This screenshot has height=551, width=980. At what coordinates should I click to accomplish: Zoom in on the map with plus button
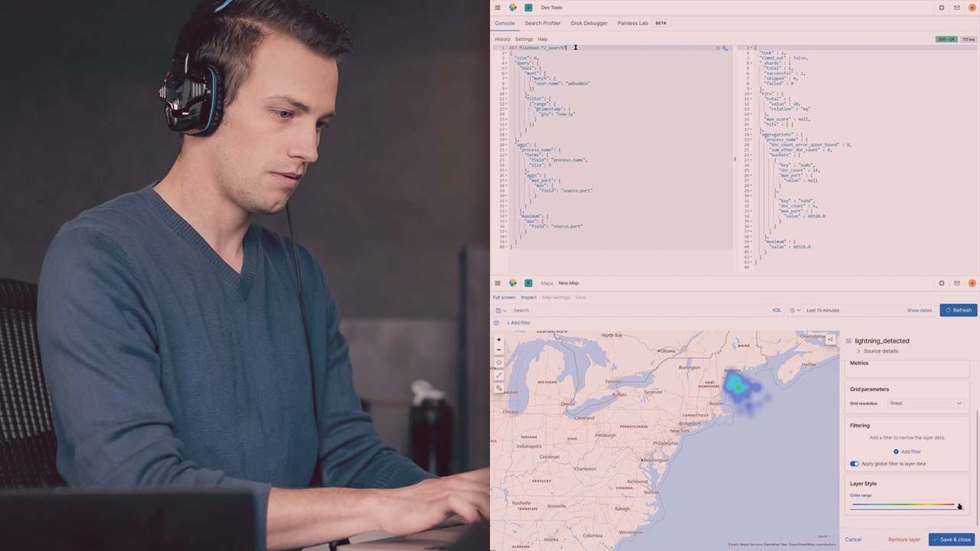click(x=499, y=340)
